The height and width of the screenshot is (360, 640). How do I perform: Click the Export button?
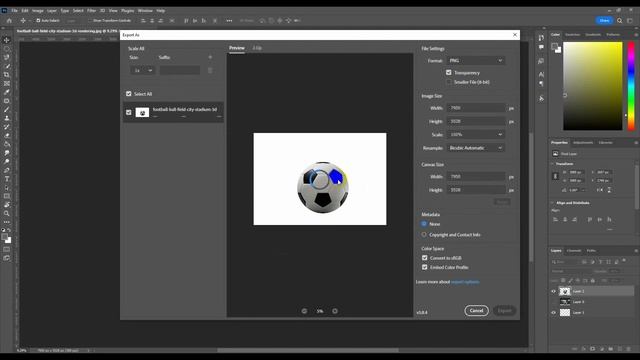tap(504, 311)
